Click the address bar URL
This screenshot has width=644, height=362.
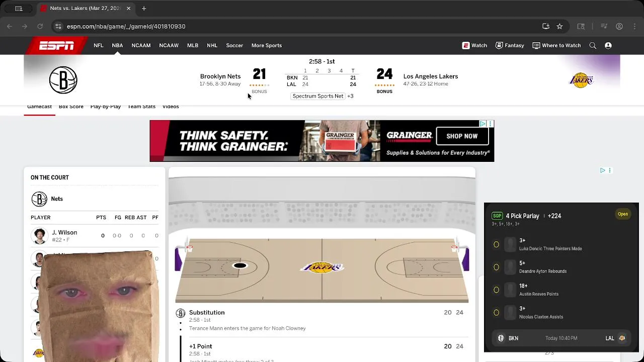(126, 26)
